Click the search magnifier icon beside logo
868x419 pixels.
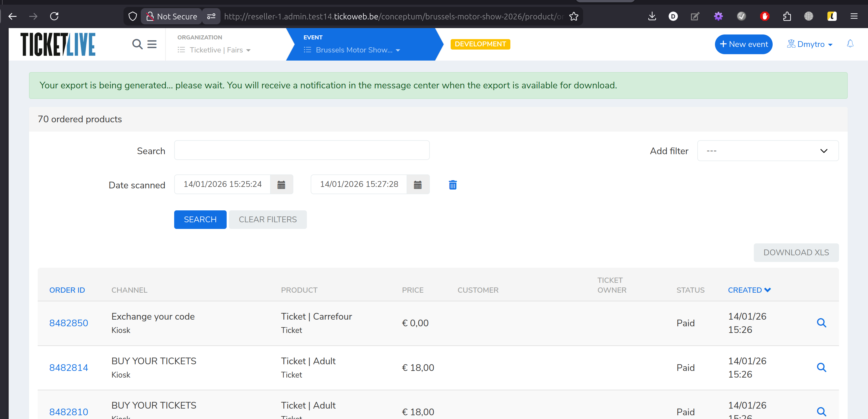tap(137, 44)
